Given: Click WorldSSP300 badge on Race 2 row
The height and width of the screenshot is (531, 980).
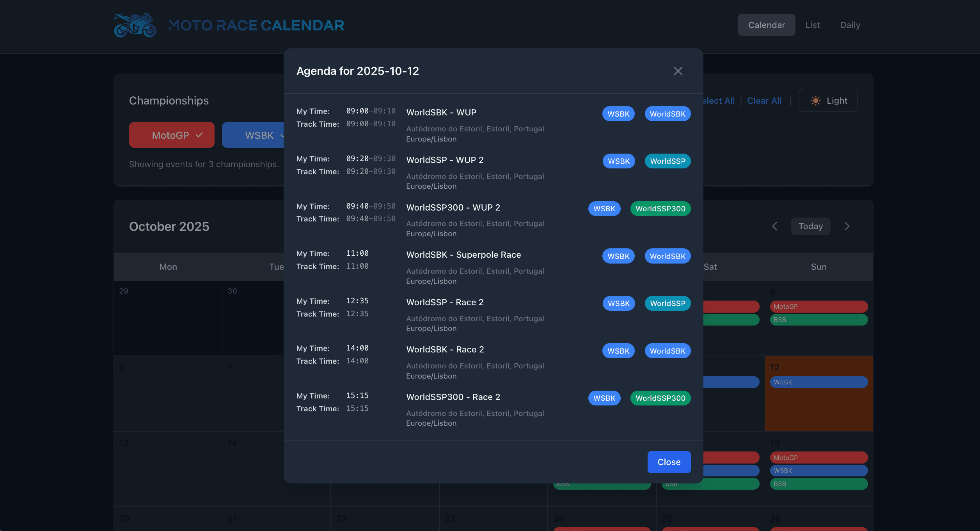Looking at the screenshot, I should click(x=660, y=398).
